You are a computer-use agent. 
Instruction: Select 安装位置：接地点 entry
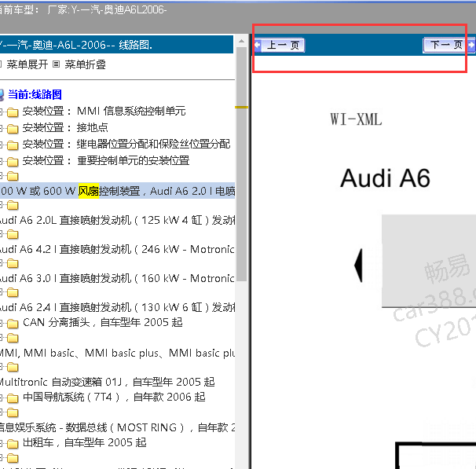click(65, 127)
